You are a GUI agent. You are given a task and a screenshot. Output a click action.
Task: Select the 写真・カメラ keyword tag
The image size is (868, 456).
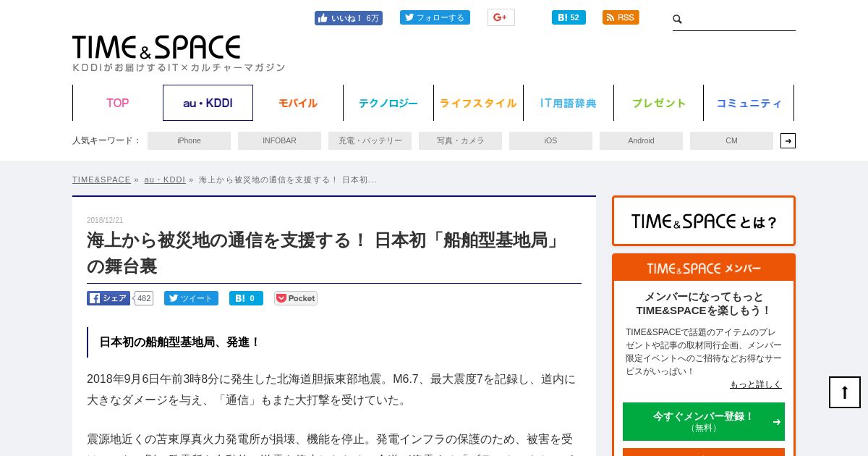(460, 140)
